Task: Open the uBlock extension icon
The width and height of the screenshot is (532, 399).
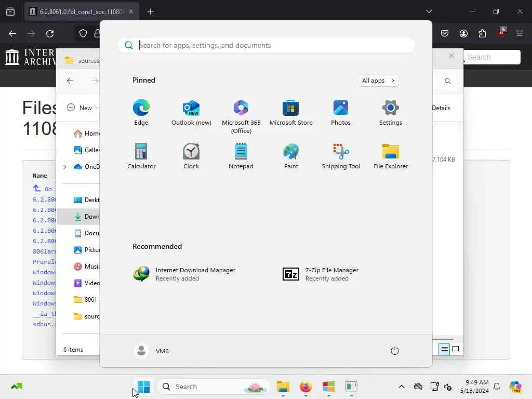Action: [x=501, y=32]
